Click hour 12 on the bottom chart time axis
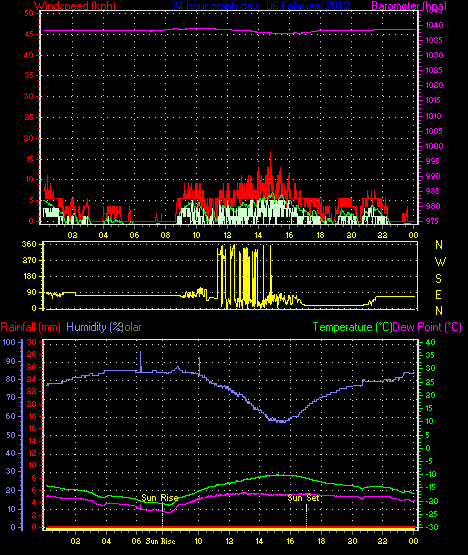Screen dimensions: 468x555 tap(229, 541)
